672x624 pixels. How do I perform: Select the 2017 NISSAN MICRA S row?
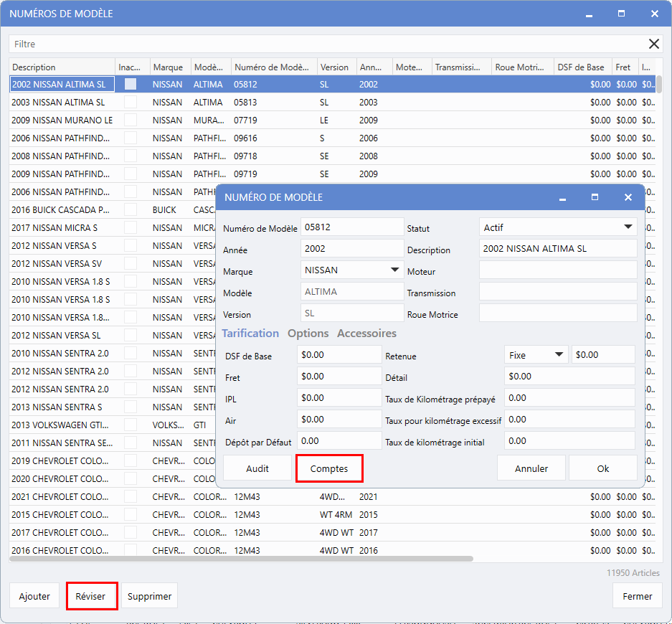tap(113, 227)
